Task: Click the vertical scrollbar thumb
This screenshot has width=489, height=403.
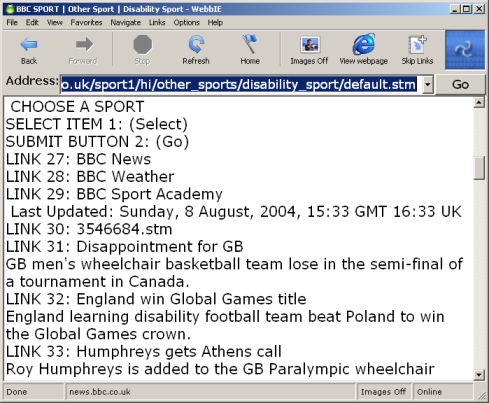Action: coord(479,168)
